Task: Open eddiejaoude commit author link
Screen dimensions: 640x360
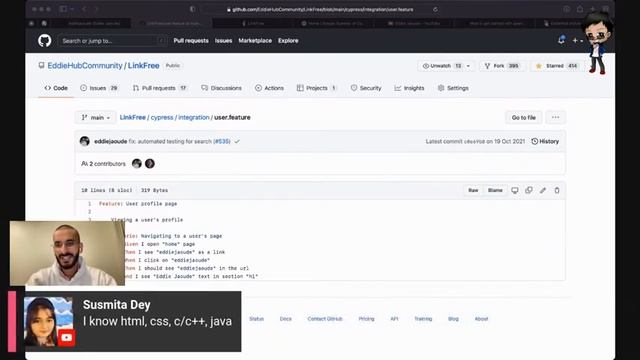Action: pos(111,141)
